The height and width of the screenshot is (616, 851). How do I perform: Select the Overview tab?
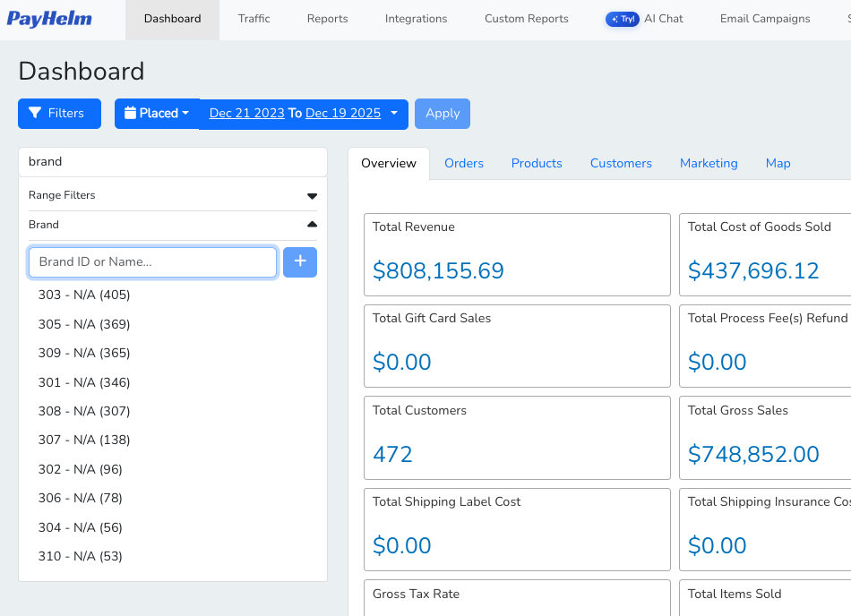coord(389,163)
